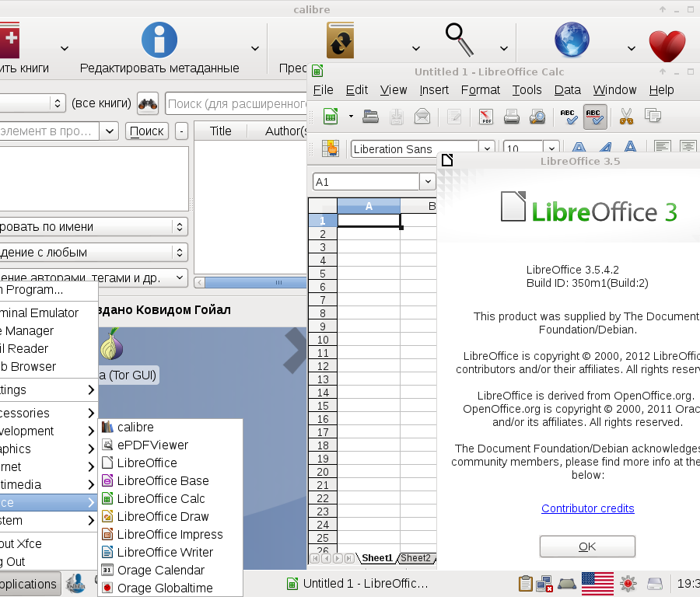Open the Format menu in Calc
700x597 pixels.
481,90
